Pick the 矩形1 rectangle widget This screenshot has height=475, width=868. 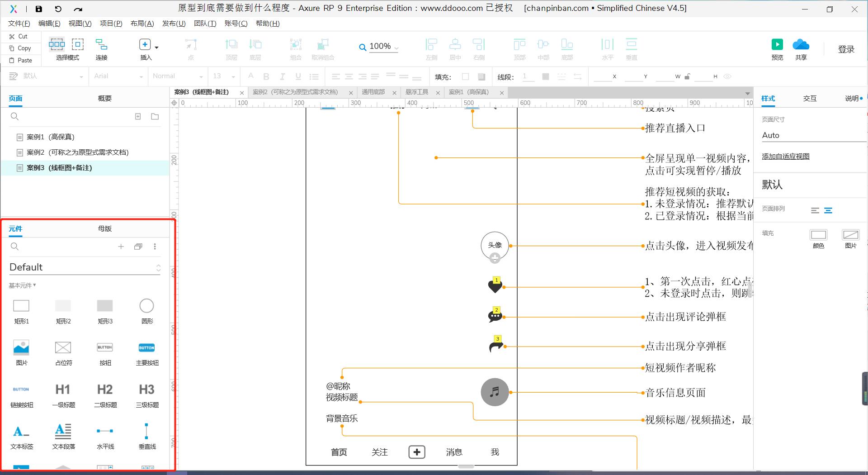point(21,311)
